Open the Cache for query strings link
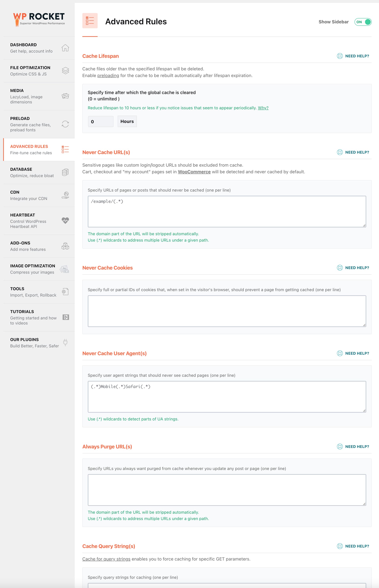Image resolution: width=379 pixels, height=588 pixels. 106,559
